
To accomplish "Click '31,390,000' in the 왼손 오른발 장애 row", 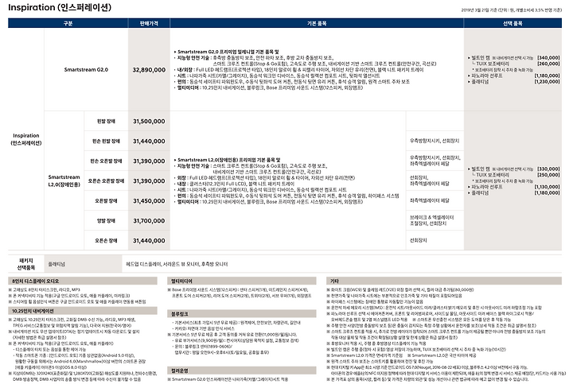I will (149, 161).
